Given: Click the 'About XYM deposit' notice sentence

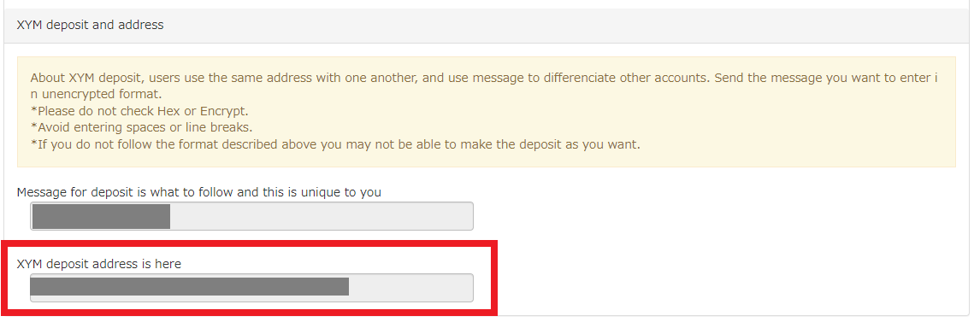Looking at the screenshot, I should click(483, 87).
